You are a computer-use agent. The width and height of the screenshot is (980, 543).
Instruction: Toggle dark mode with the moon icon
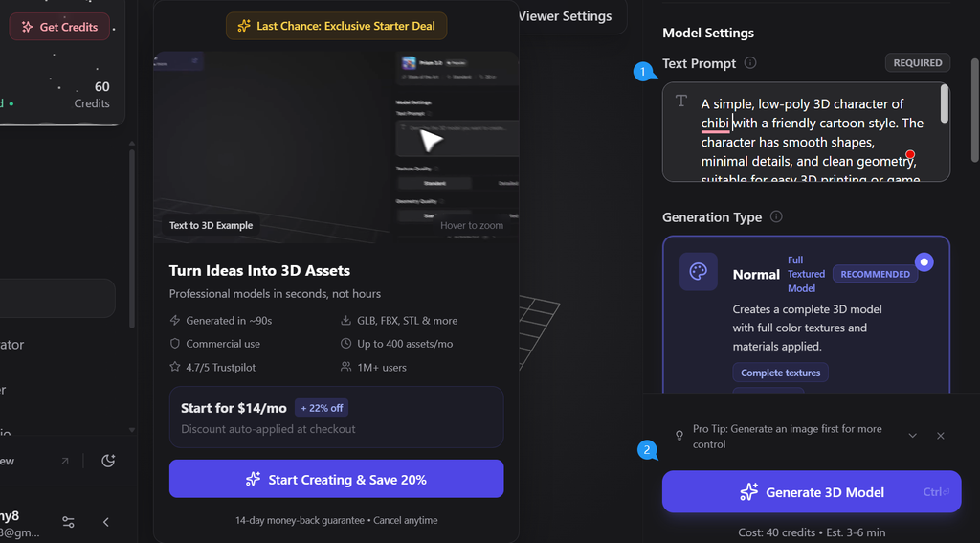tap(108, 461)
